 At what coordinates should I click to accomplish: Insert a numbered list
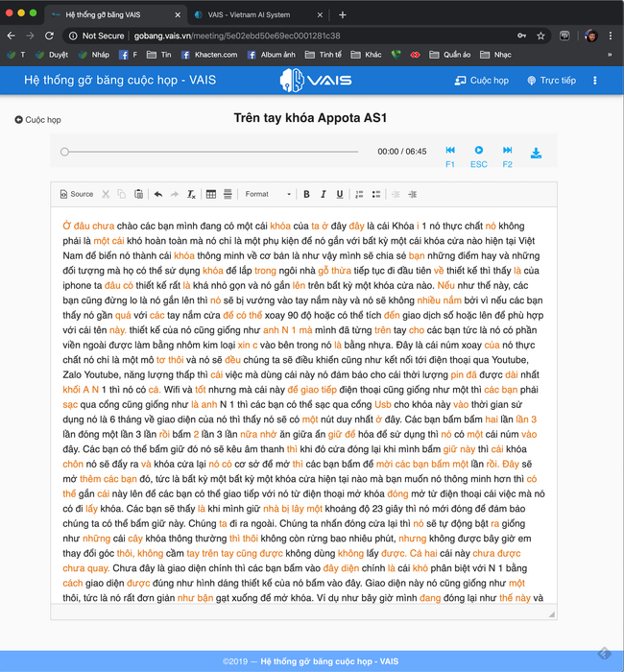(359, 194)
